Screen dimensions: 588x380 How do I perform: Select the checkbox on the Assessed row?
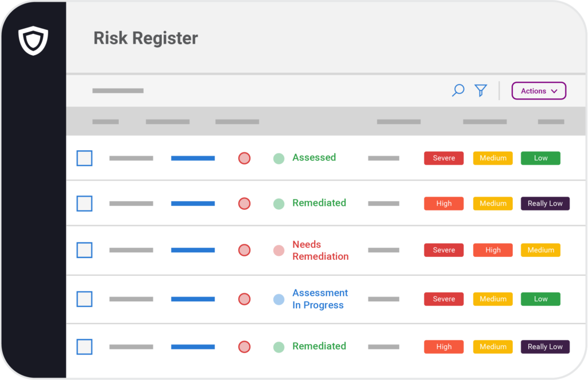pos(84,158)
